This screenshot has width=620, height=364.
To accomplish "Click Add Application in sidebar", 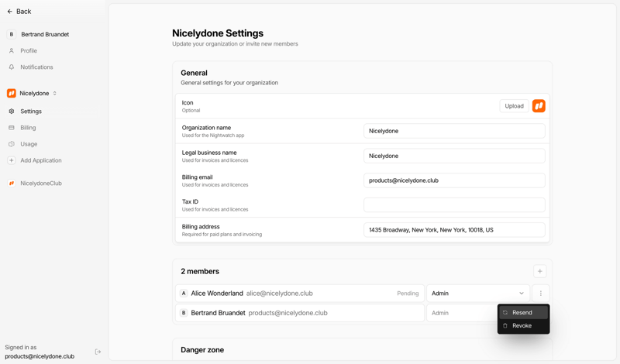I will (41, 160).
